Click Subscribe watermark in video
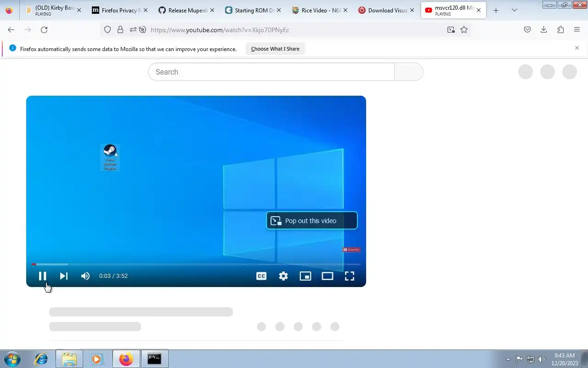Viewport: 588px width, 368px height. (x=351, y=250)
